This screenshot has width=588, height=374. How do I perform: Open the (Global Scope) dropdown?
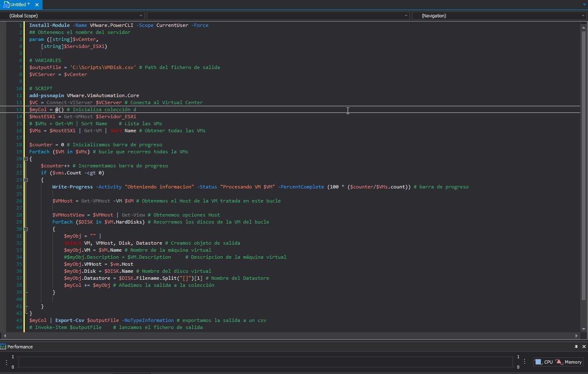(x=73, y=16)
